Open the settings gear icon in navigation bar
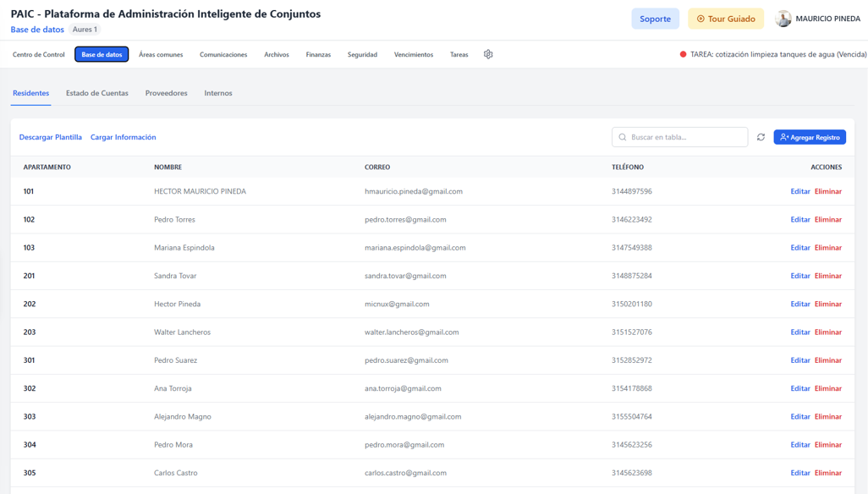Image resolution: width=868 pixels, height=494 pixels. pos(487,54)
